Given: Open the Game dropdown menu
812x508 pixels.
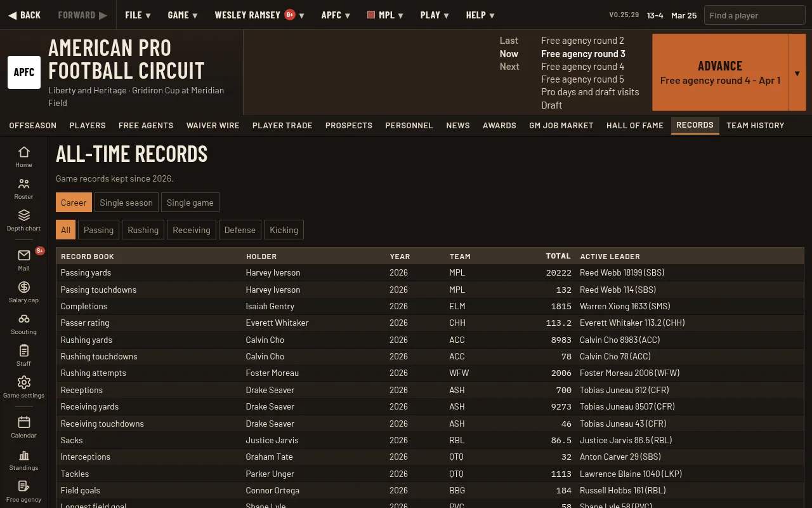Looking at the screenshot, I should pos(183,15).
